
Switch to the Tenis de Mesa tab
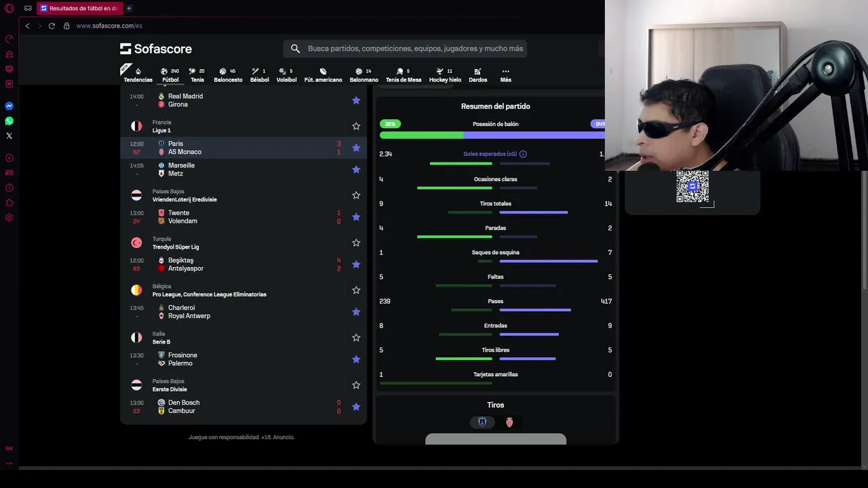(x=403, y=75)
